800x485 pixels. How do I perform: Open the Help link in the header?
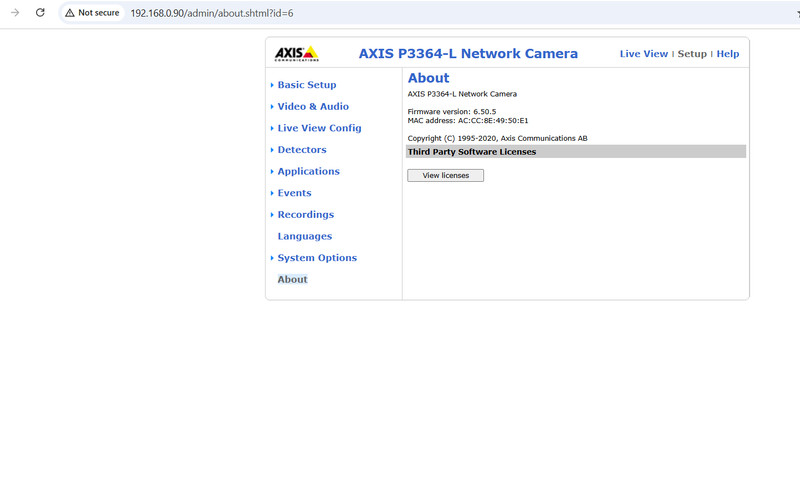(728, 54)
